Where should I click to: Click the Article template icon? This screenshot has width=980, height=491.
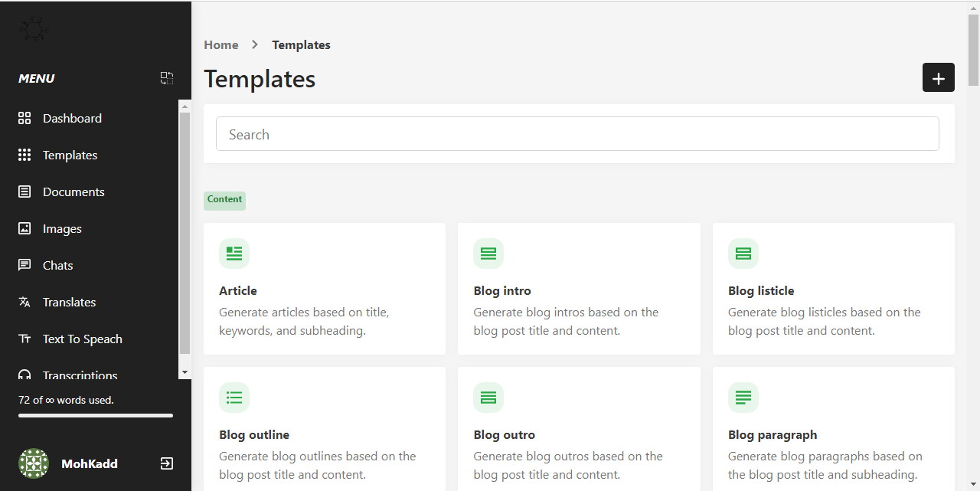(x=234, y=254)
